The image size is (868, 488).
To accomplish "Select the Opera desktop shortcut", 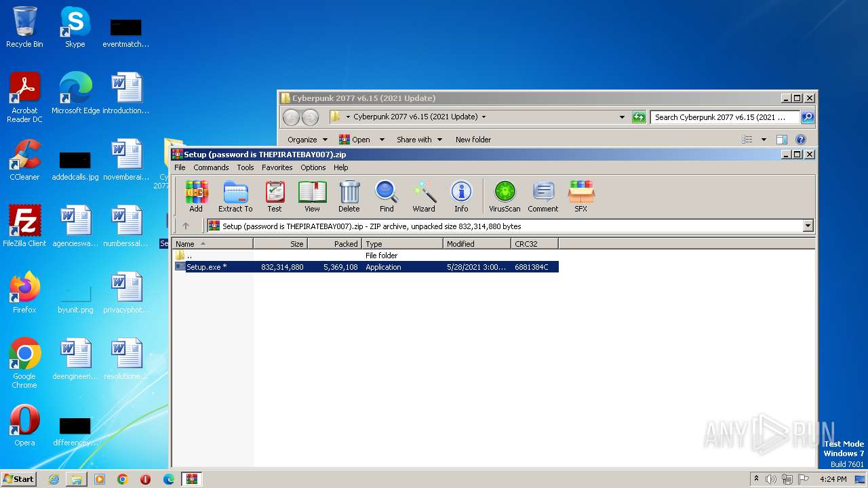I will (x=24, y=426).
